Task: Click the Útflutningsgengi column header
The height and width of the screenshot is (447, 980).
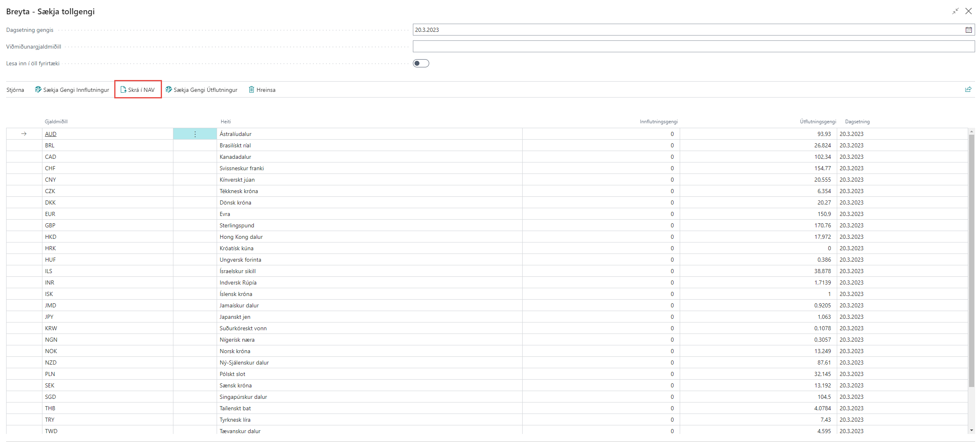Action: pyautogui.click(x=818, y=122)
